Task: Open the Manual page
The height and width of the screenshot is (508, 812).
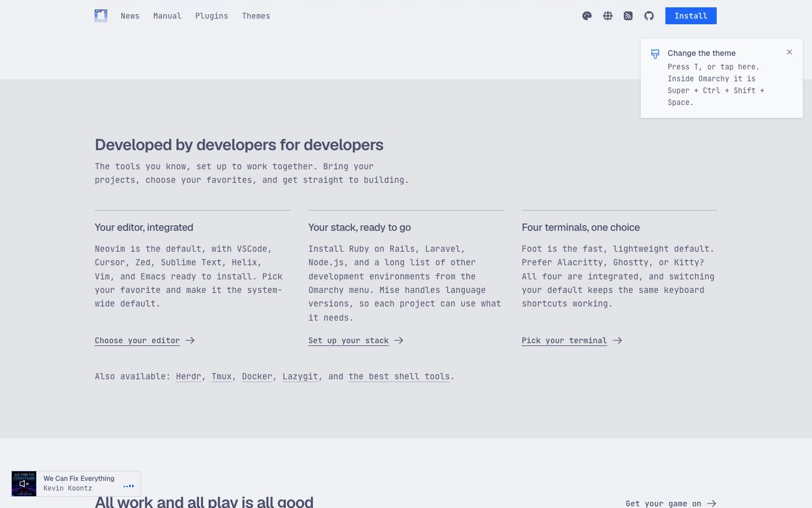Action: point(167,16)
